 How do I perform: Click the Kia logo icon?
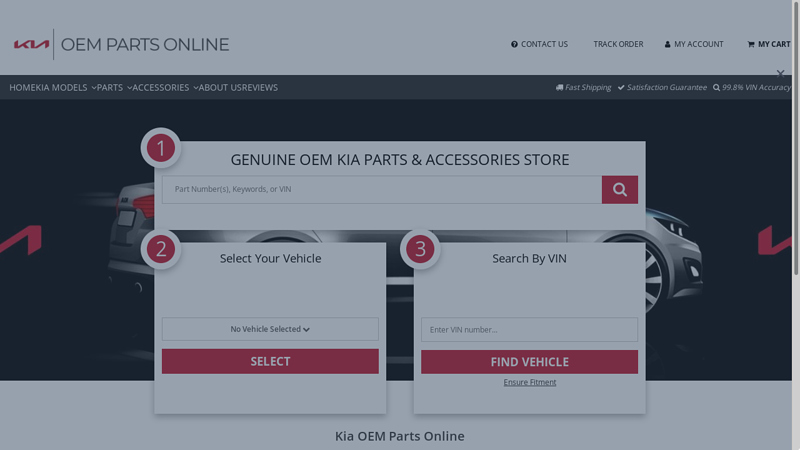[x=31, y=44]
